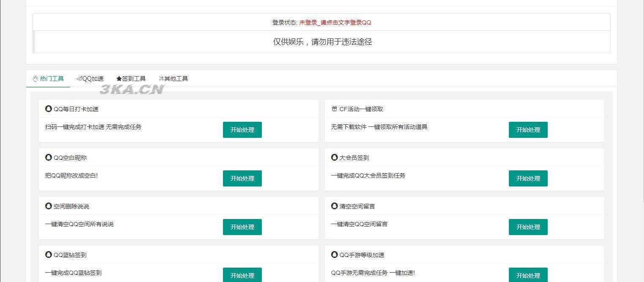Click the QQ icon beside 大会员签到
This screenshot has height=282, width=644.
[x=334, y=157]
